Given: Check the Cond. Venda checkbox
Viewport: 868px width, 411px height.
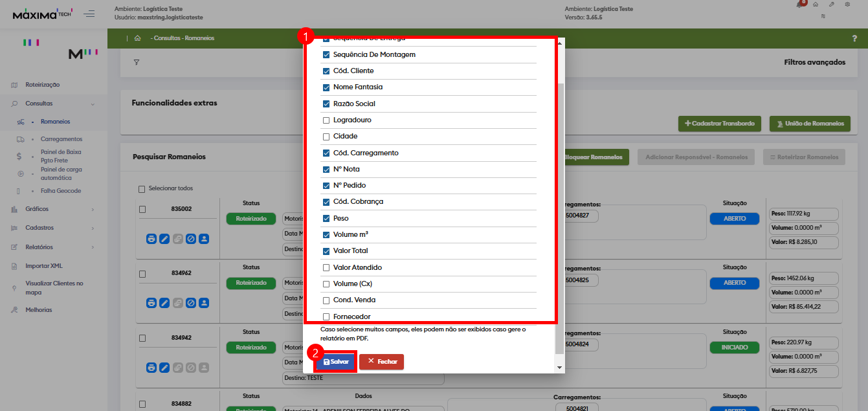Looking at the screenshot, I should tap(326, 300).
